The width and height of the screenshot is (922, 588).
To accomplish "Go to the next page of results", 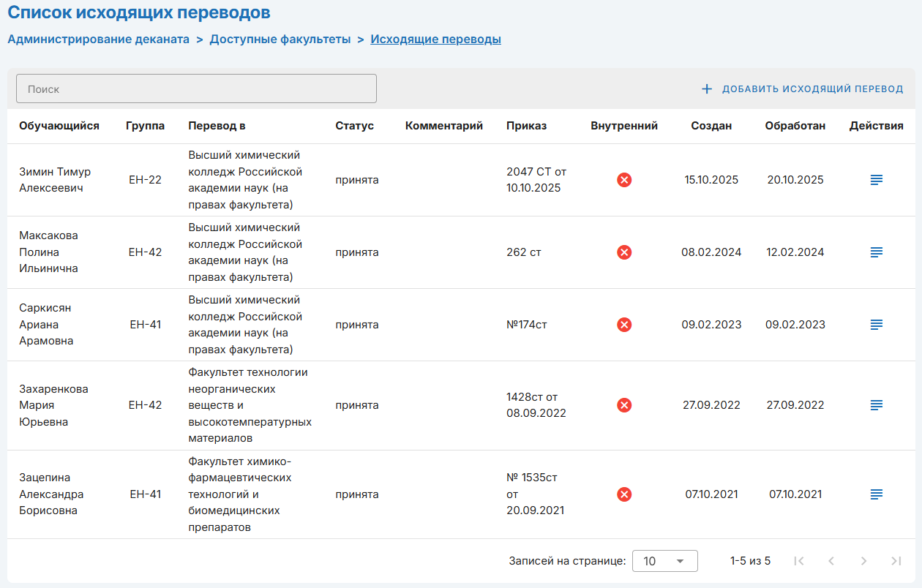I will point(863,561).
